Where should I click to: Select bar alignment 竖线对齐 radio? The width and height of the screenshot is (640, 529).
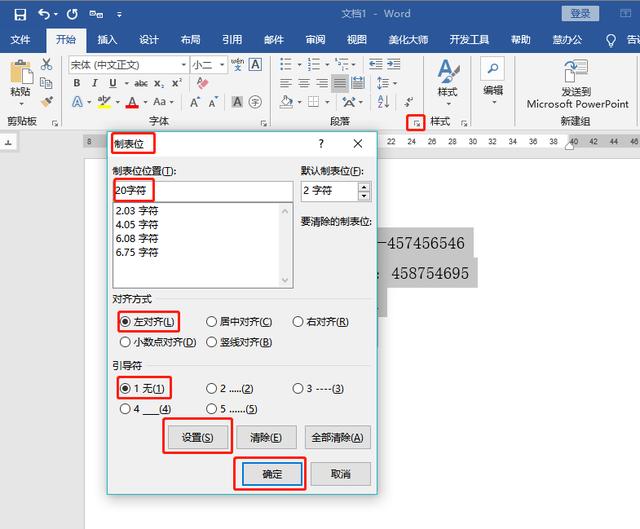pos(239,342)
